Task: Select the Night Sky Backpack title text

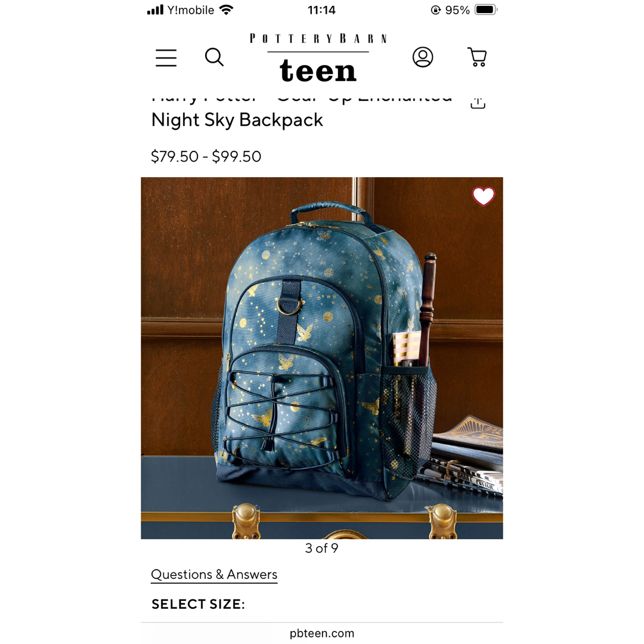Action: [237, 120]
